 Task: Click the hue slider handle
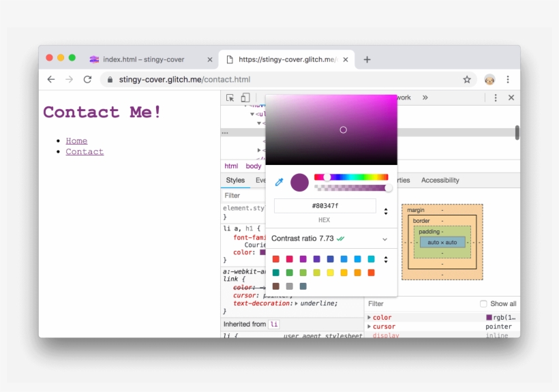(327, 177)
